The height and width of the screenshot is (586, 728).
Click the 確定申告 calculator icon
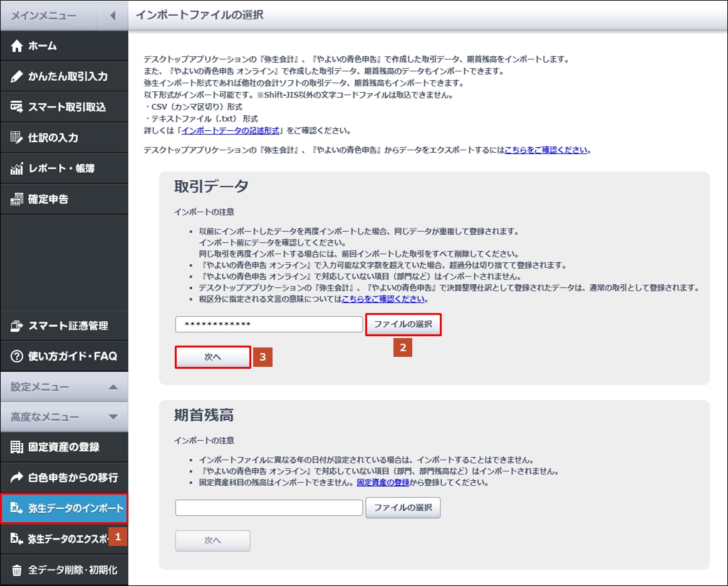click(x=17, y=198)
